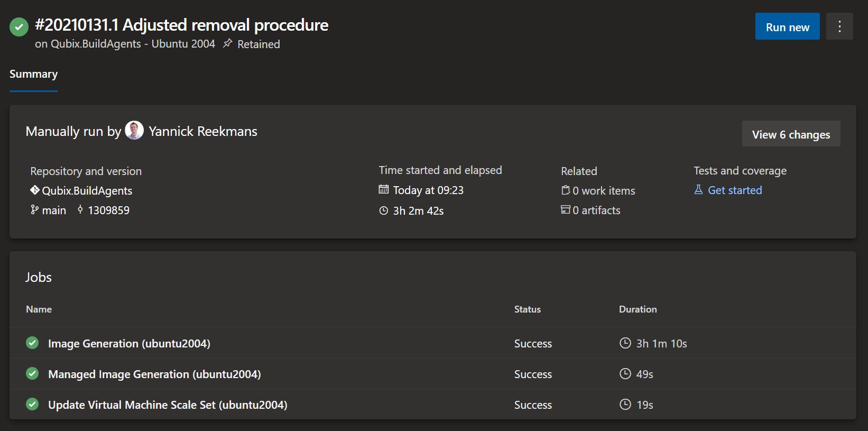This screenshot has width=868, height=431.
Task: Click the repository icon beside Qubix.BuildAgents
Action: 35,190
